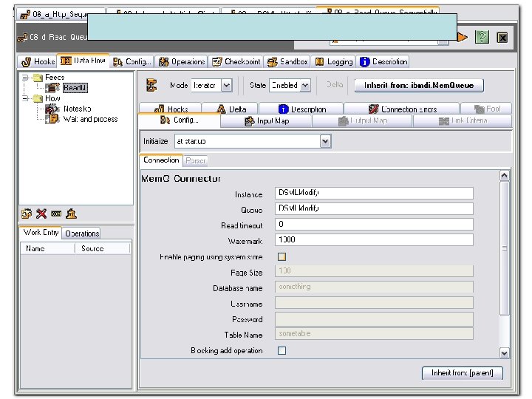
Task: Open the Initialize dropdown showing at startup
Action: click(x=325, y=141)
